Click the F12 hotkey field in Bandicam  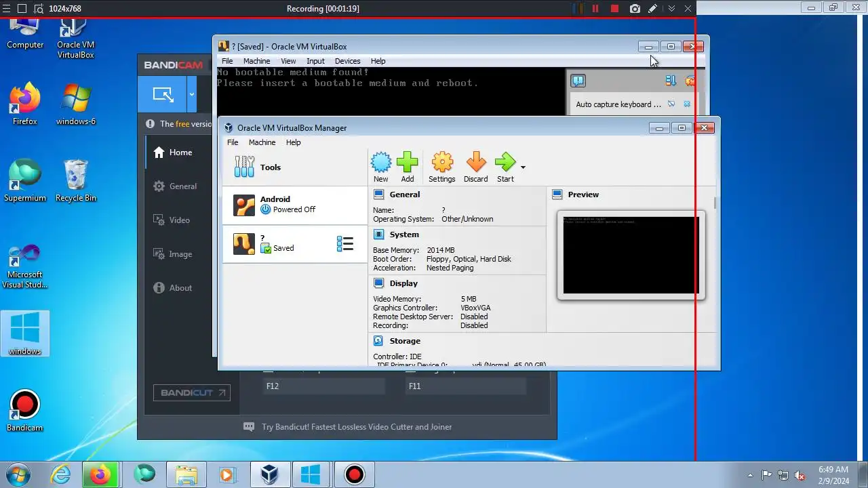(323, 386)
